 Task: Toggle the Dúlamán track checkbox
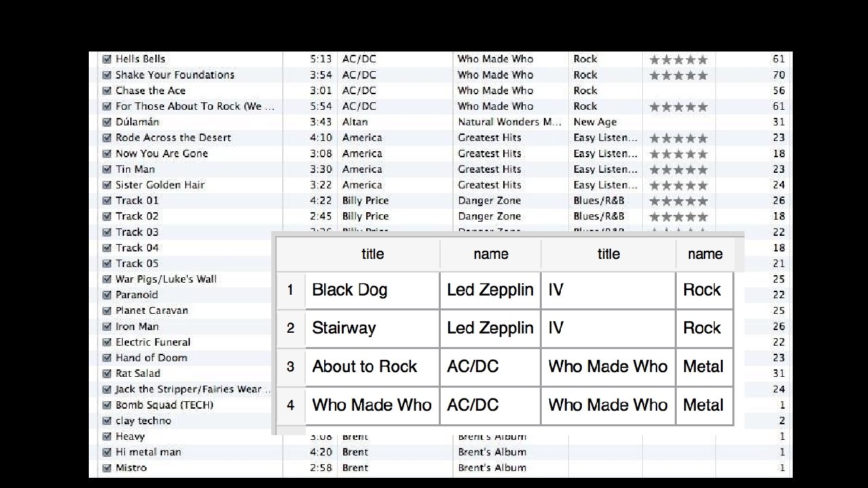[106, 122]
